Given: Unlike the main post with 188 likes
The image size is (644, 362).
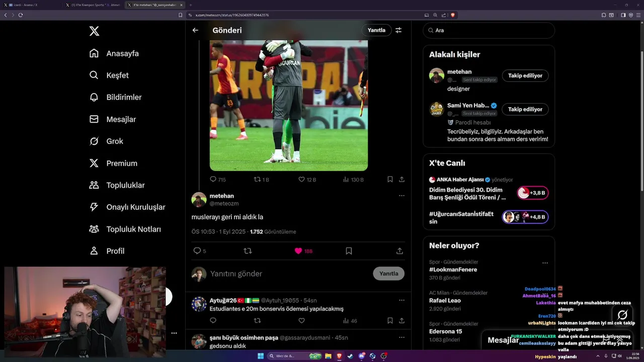Looking at the screenshot, I should 303,251.
